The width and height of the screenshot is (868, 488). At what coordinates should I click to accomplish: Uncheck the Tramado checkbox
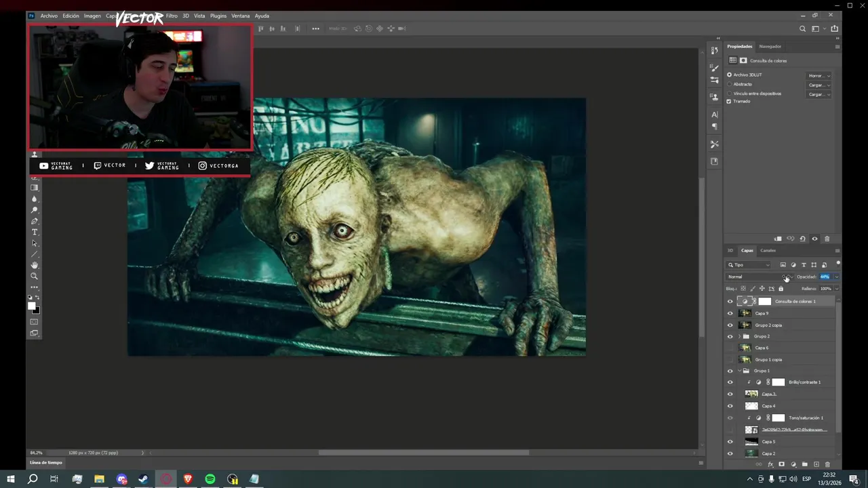point(729,101)
